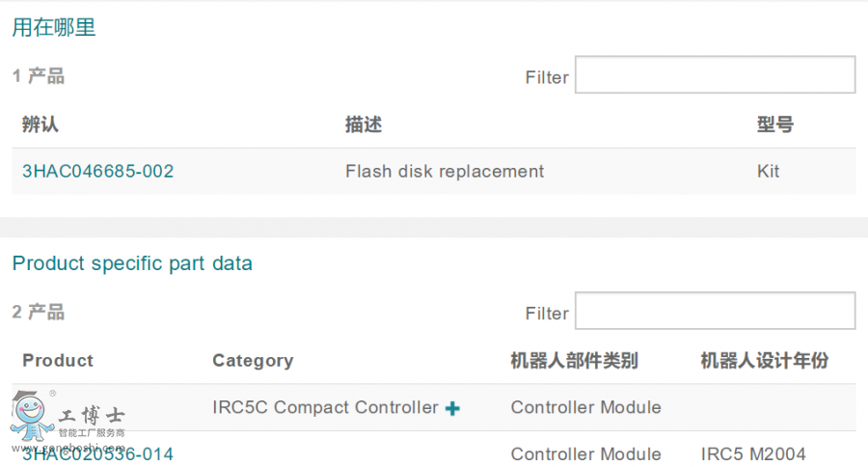Sort by the 机器人设计年份 column header
868x467 pixels.
click(x=764, y=361)
